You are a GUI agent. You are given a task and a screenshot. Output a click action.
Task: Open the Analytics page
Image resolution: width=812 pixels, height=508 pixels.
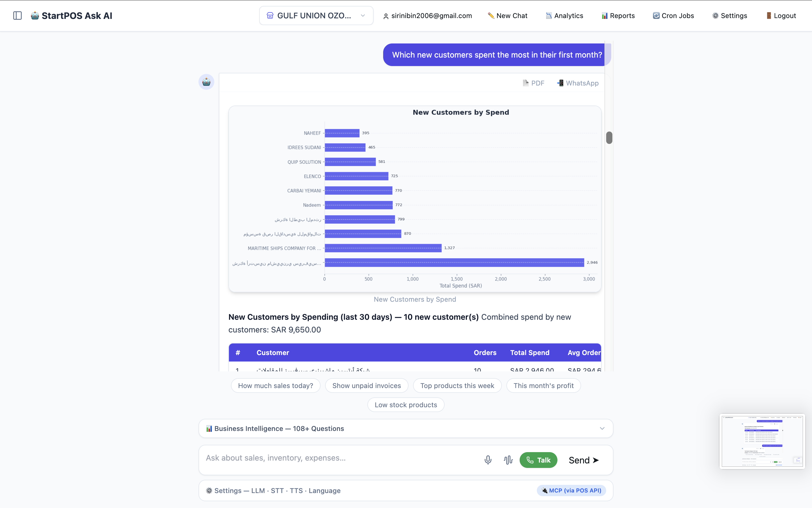click(564, 16)
